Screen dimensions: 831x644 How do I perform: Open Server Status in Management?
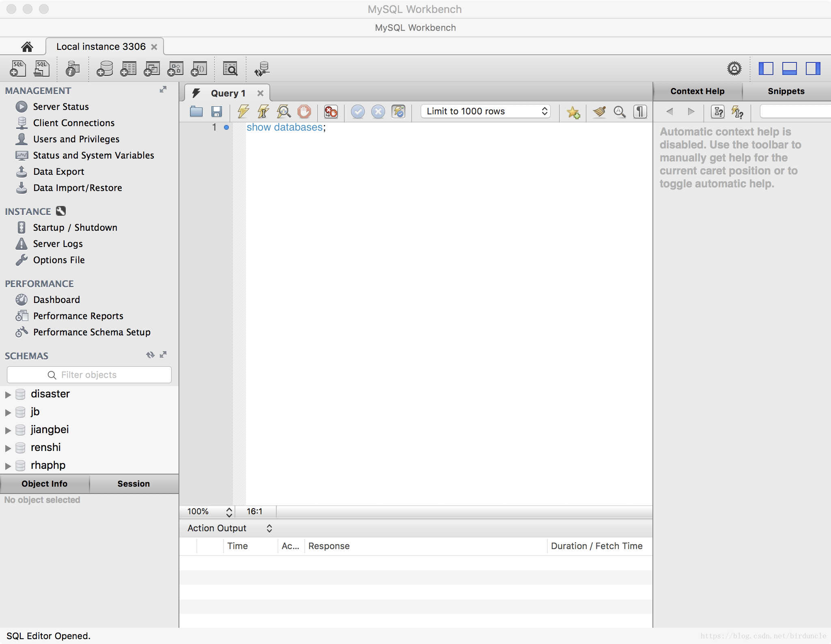click(61, 107)
